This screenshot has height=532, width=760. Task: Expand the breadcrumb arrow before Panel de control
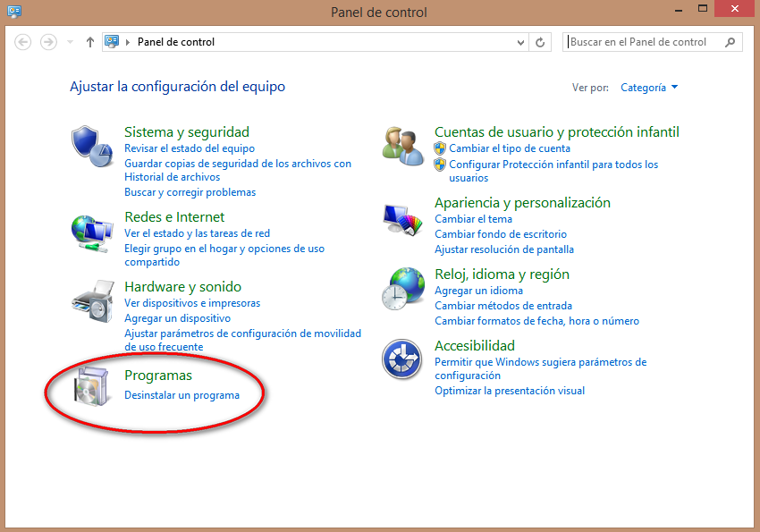click(128, 42)
